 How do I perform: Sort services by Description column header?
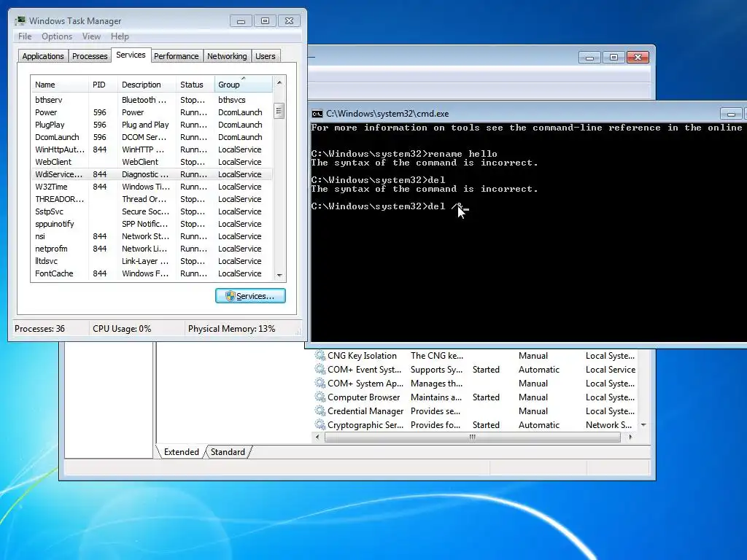(x=147, y=85)
